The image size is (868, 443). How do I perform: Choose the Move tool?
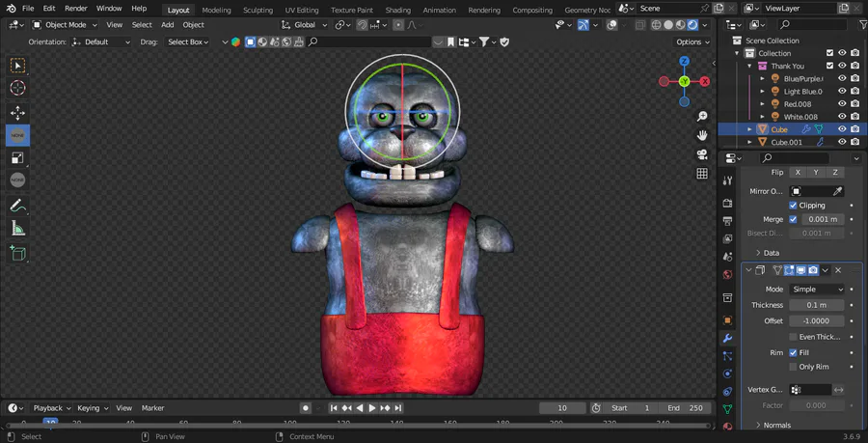tap(17, 114)
